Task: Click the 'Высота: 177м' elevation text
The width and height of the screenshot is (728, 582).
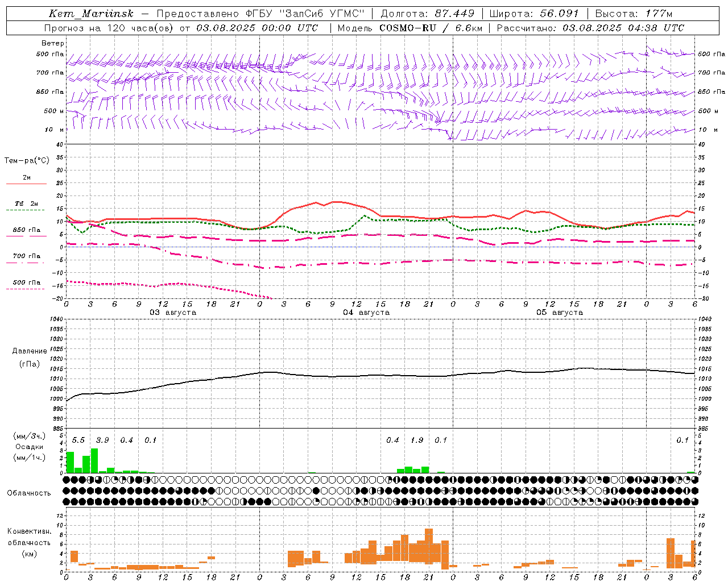Action: click(634, 14)
